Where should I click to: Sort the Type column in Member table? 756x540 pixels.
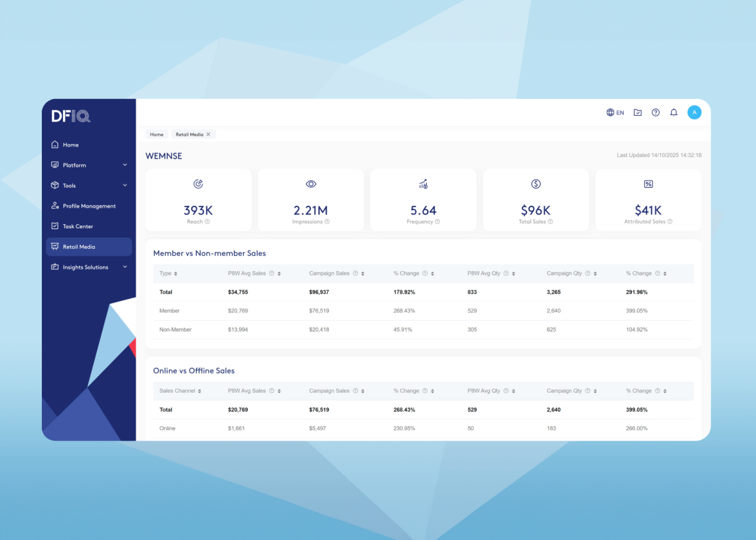point(175,274)
